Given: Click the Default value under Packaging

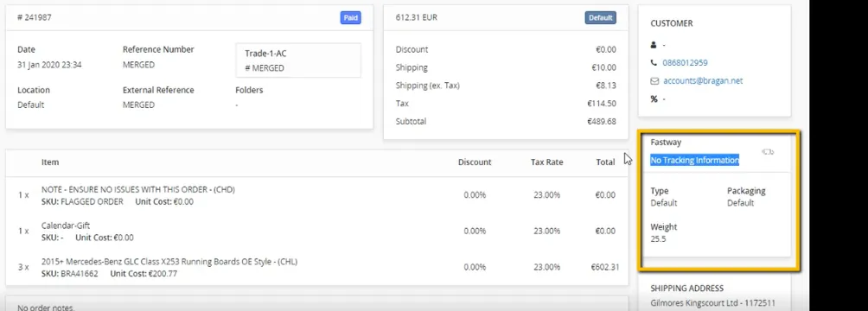Looking at the screenshot, I should (x=741, y=202).
